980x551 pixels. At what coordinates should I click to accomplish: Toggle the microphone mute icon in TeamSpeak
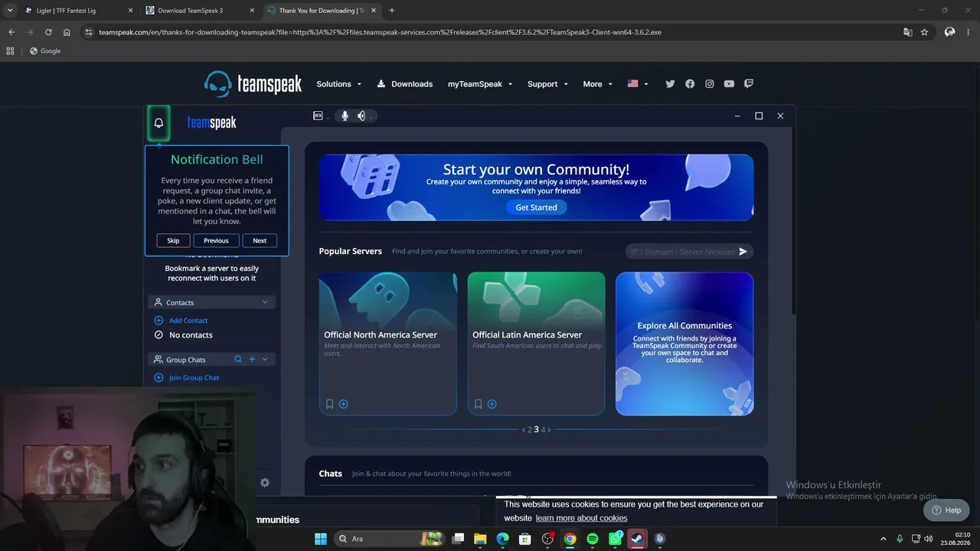(x=345, y=116)
